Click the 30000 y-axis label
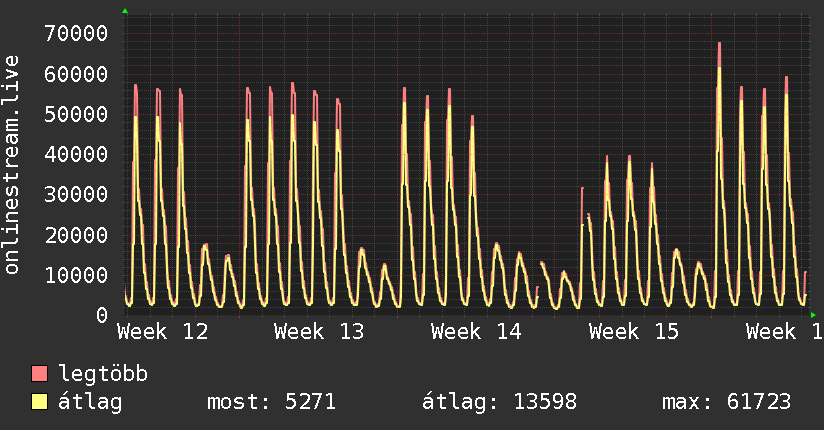The width and height of the screenshot is (824, 430). click(x=76, y=194)
